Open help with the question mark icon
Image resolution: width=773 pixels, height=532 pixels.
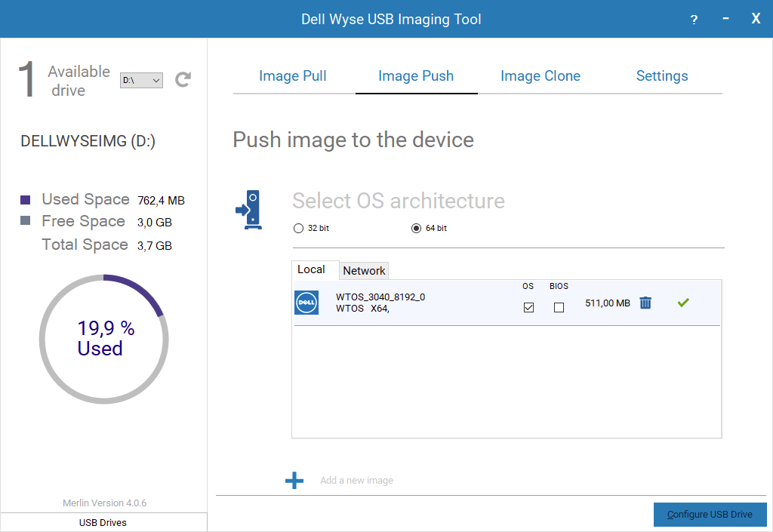694,19
